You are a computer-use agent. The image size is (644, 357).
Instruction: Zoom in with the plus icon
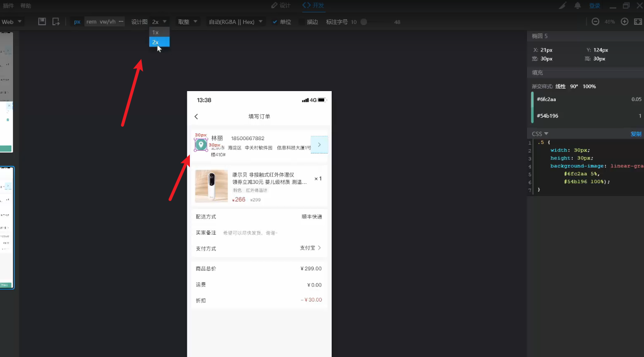coord(625,22)
